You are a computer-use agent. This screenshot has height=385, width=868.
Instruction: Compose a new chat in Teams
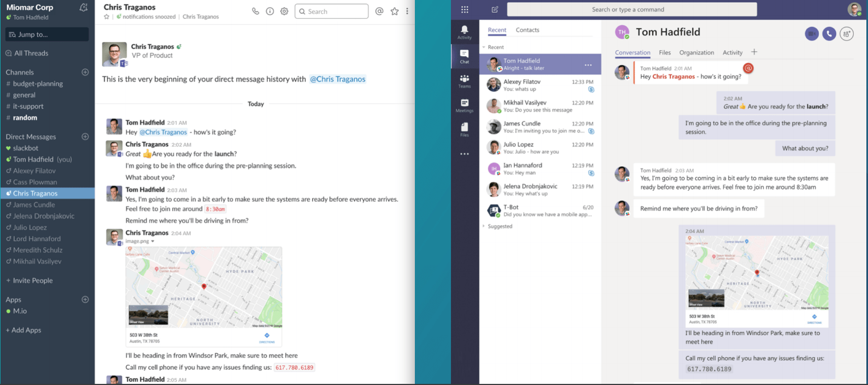point(495,9)
